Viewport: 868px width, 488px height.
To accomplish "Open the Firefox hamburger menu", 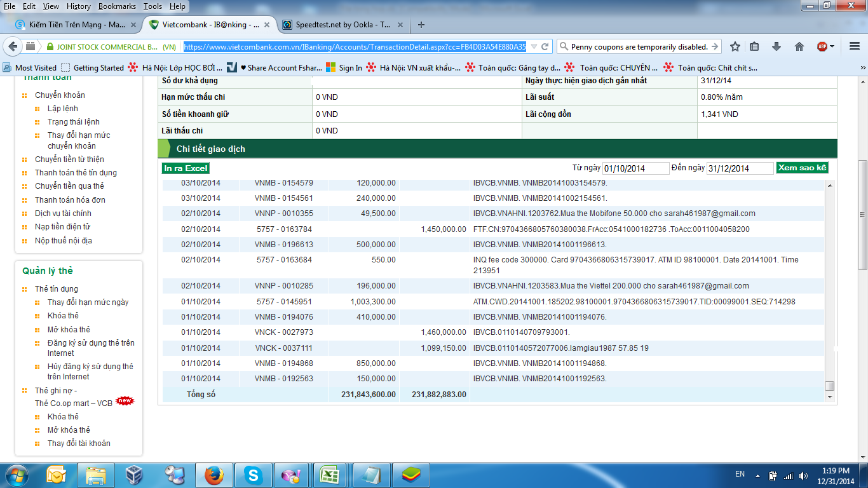I will coord(854,46).
